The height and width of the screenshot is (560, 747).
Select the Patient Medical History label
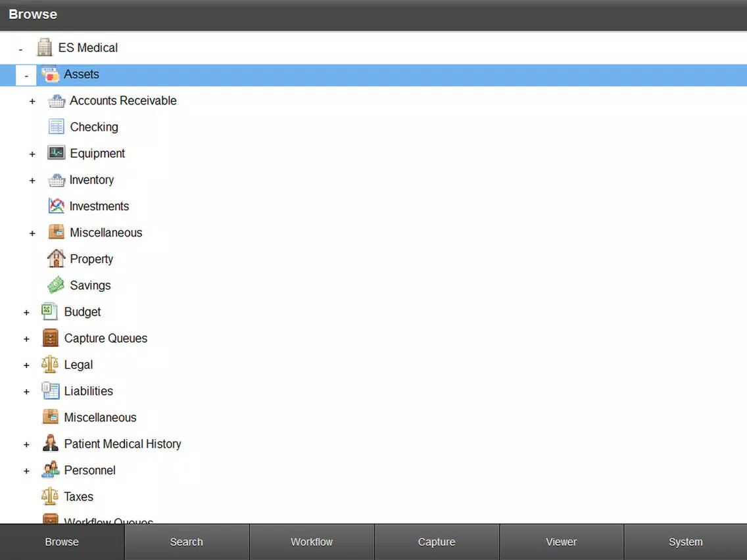[122, 444]
